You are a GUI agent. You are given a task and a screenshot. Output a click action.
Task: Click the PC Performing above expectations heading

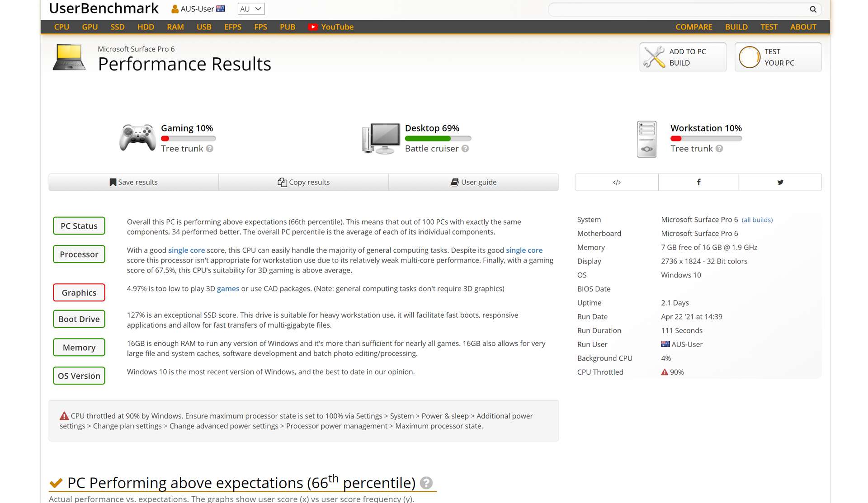coord(241,483)
